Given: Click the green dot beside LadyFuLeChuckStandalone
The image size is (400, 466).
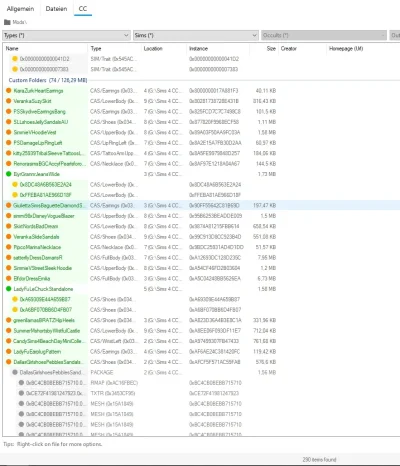Looking at the screenshot, I should 9,289.
